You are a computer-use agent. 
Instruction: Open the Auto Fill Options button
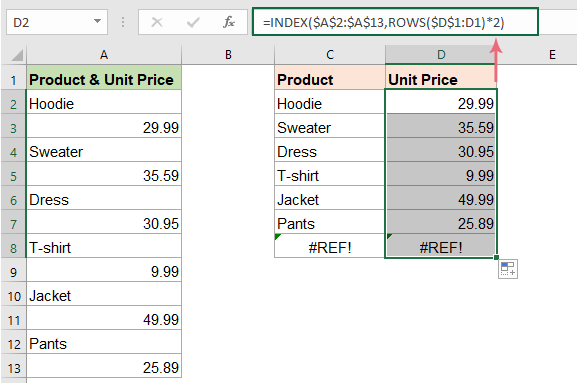[508, 269]
